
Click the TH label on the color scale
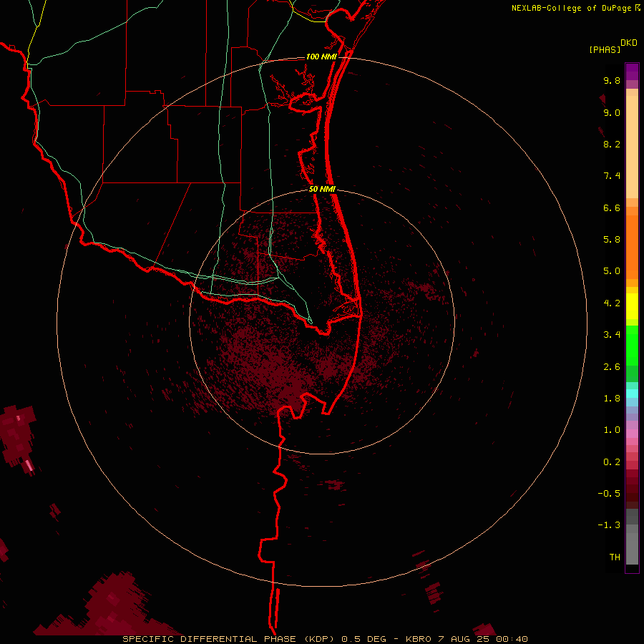(x=615, y=557)
